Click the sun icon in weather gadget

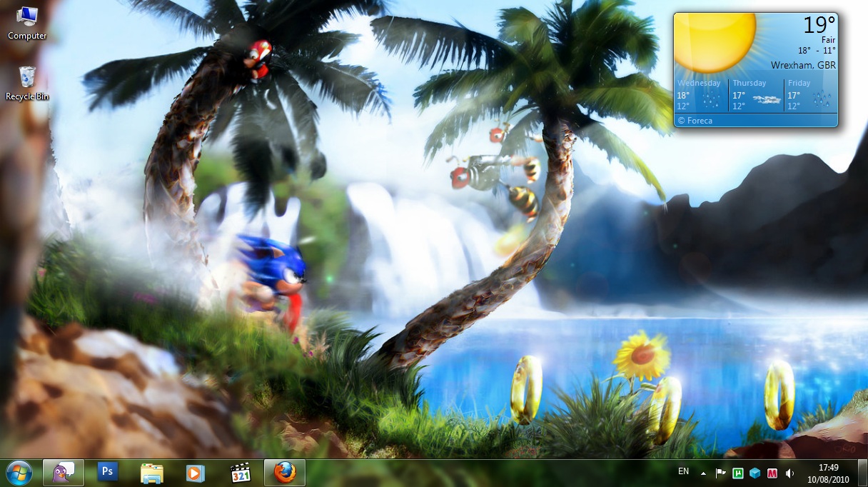pyautogui.click(x=714, y=42)
